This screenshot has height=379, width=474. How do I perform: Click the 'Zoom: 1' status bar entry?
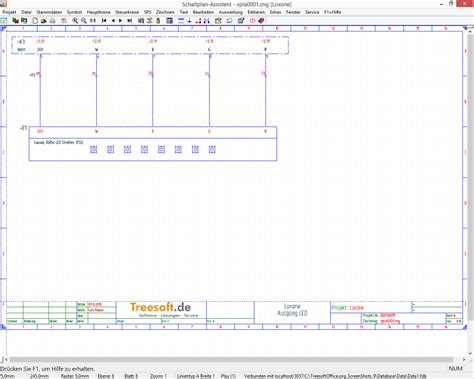tap(158, 376)
